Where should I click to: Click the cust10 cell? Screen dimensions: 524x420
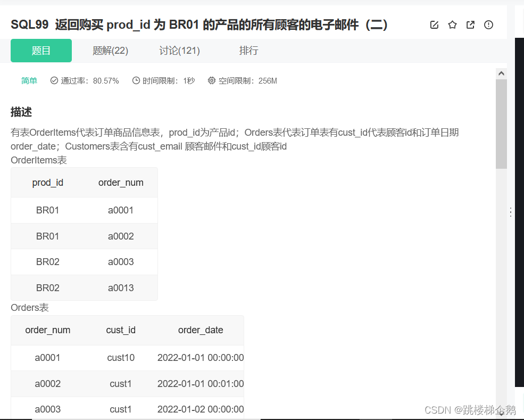click(121, 358)
